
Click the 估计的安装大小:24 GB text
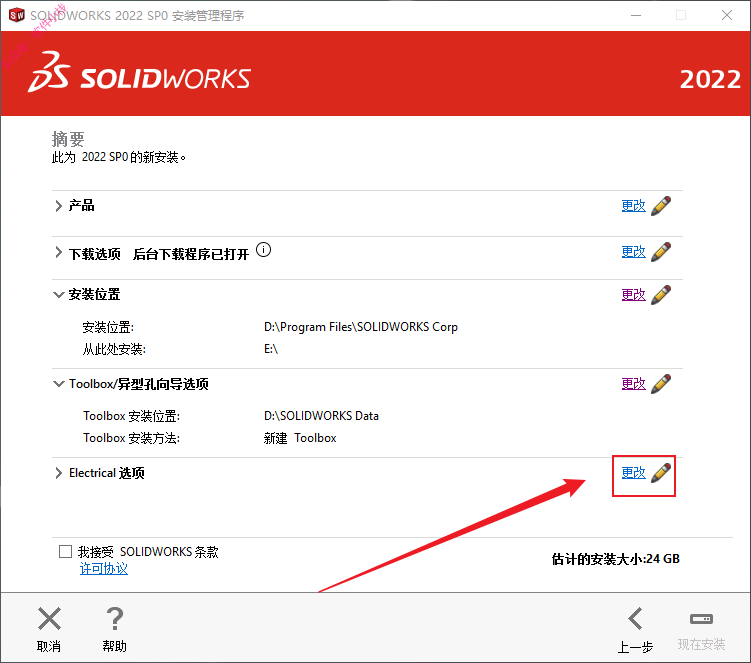615,559
